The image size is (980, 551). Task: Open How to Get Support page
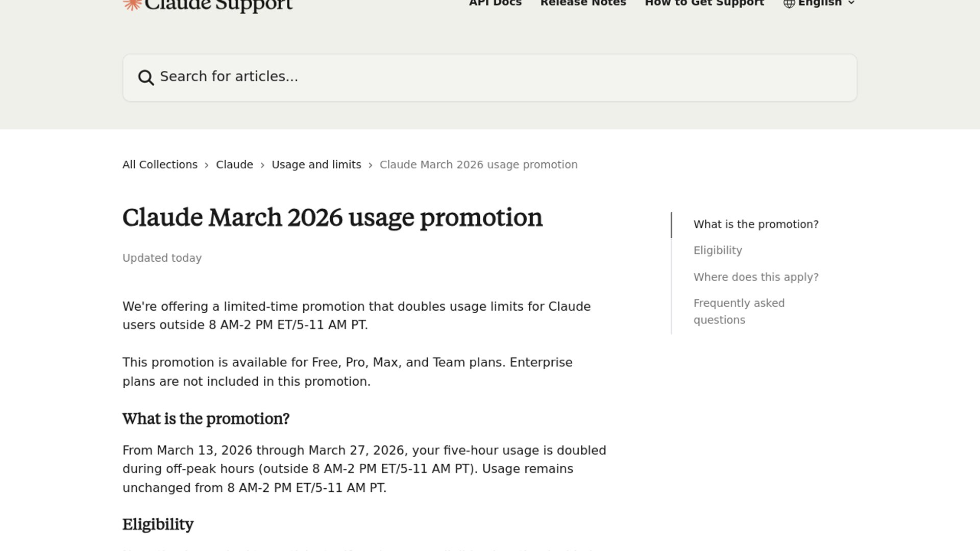pyautogui.click(x=704, y=3)
